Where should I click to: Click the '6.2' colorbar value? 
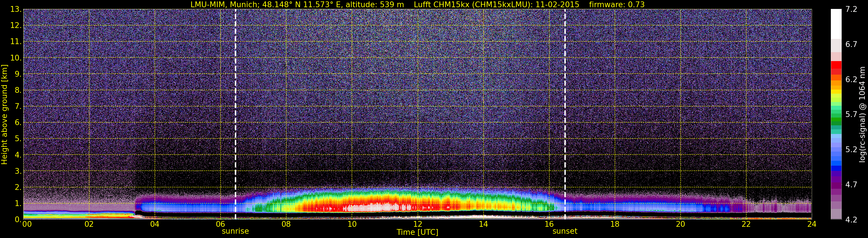click(851, 79)
